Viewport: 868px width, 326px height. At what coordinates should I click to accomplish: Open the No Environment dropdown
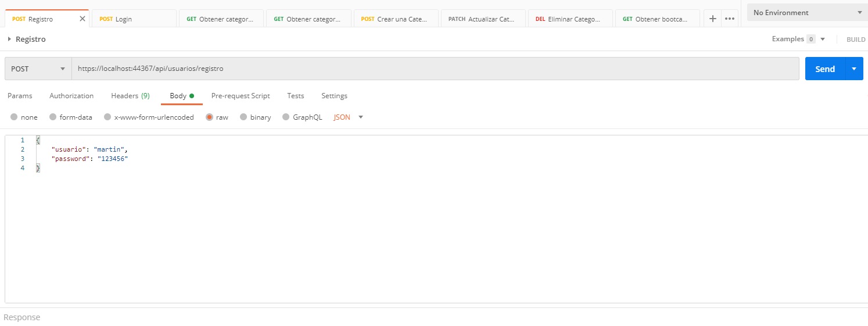pyautogui.click(x=806, y=12)
